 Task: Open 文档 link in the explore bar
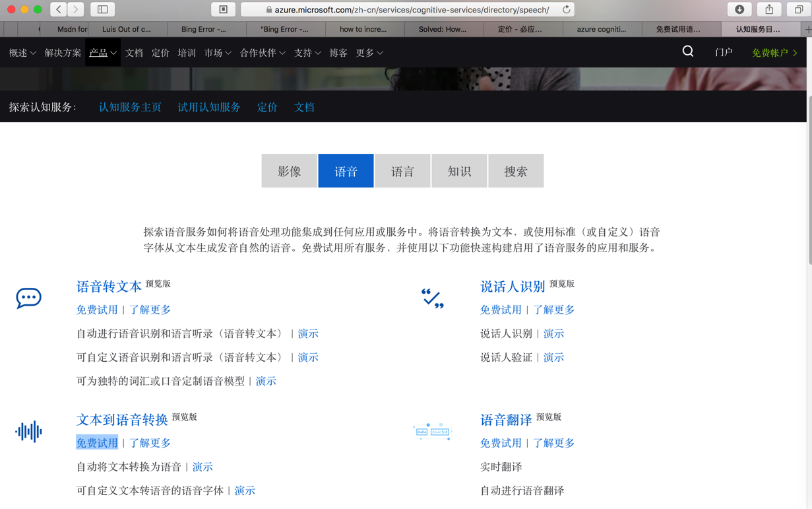[304, 107]
